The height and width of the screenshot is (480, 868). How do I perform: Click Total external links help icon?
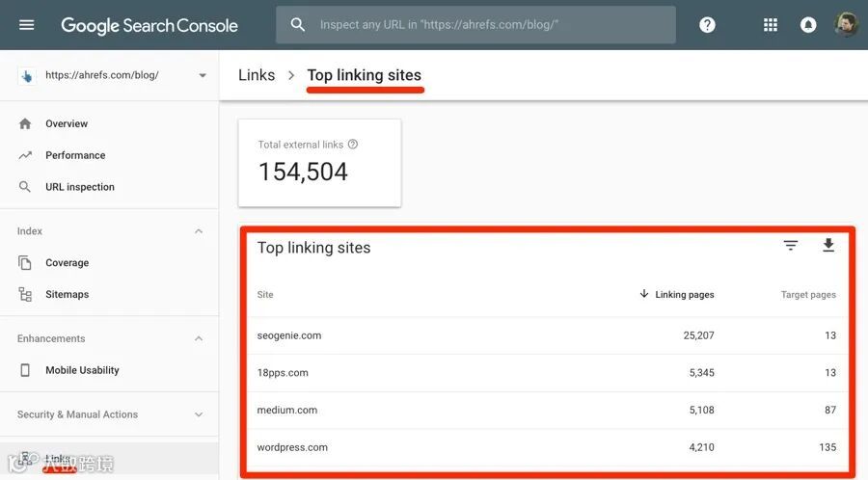tap(353, 145)
